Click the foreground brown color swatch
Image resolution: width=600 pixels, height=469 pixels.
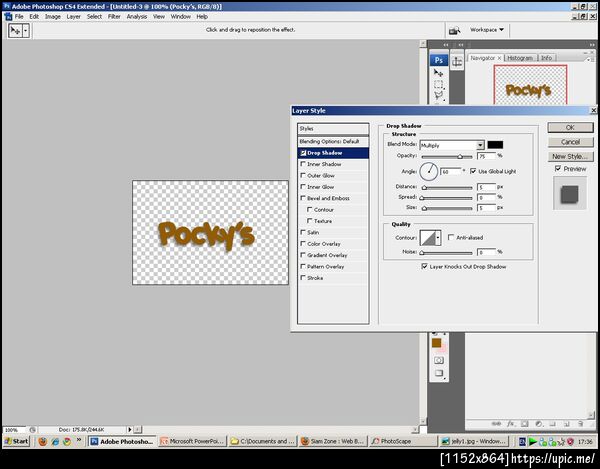click(436, 343)
